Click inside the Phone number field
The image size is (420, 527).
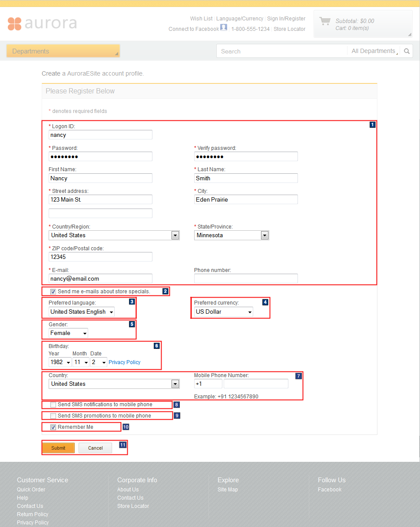245,278
